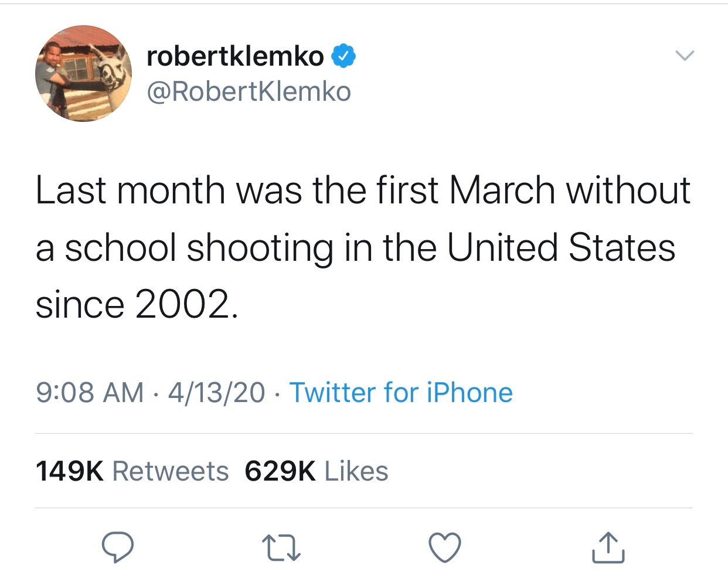The width and height of the screenshot is (728, 582).
Task: Expand the tweet options chevron
Action: (684, 56)
